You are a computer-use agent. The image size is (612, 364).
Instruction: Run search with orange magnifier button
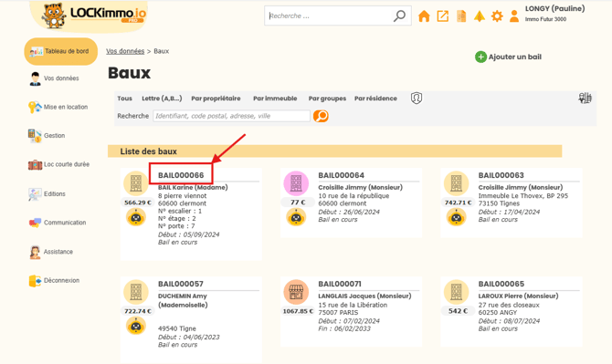[x=321, y=116]
